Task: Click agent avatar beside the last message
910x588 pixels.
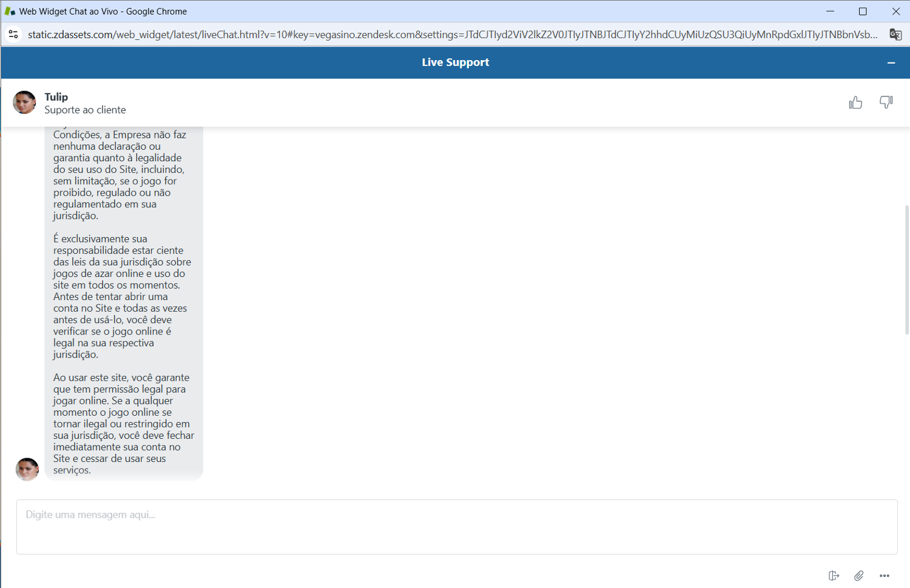Action: (27, 469)
